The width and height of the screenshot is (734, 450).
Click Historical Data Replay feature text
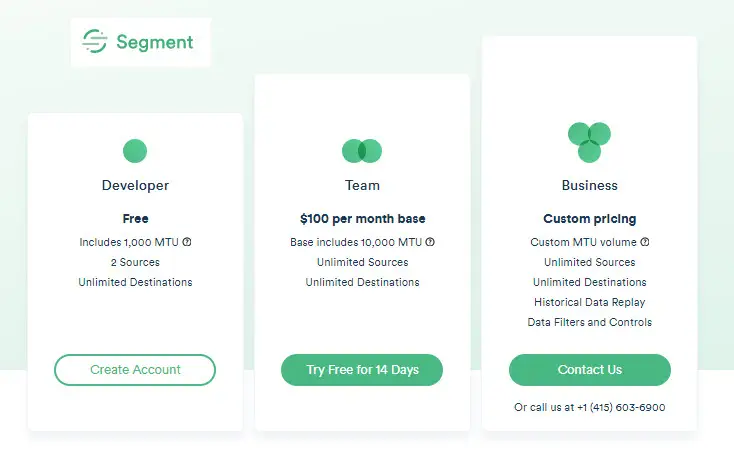point(590,302)
